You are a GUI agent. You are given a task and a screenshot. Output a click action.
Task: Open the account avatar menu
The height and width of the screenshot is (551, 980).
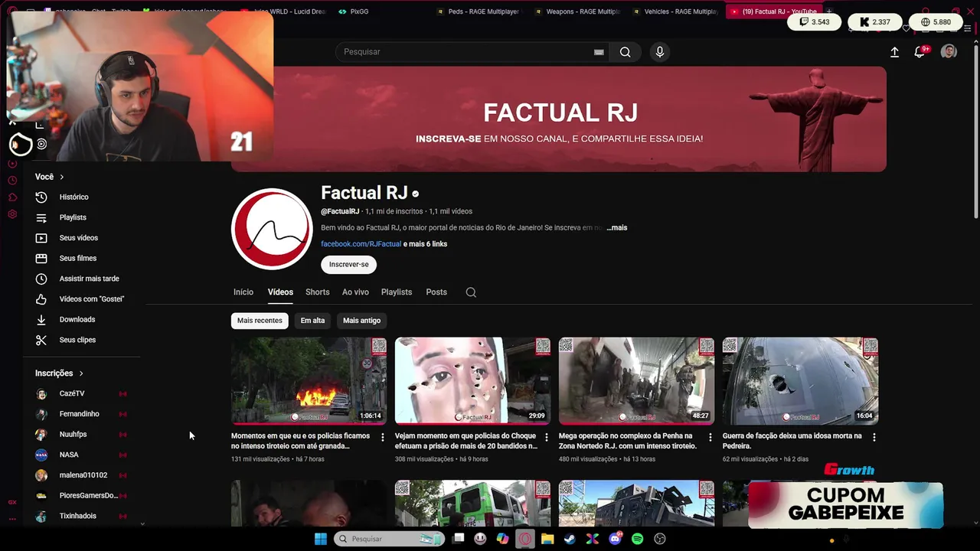tap(949, 52)
